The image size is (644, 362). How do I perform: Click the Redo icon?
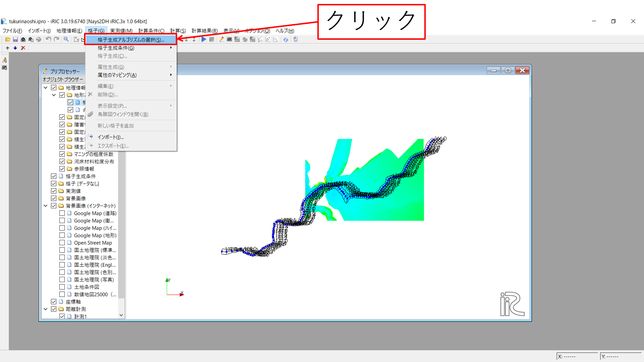[x=56, y=39]
